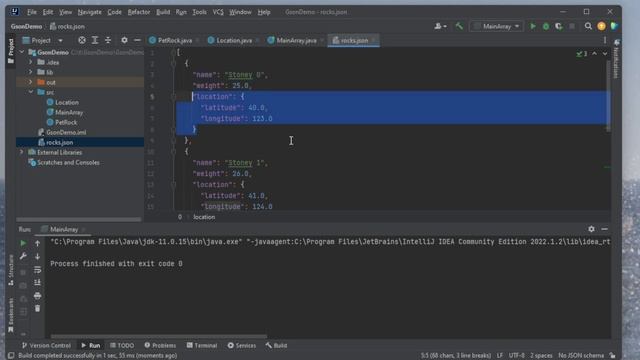Print the Run console output
This screenshot has width=640, height=360.
[38, 296]
